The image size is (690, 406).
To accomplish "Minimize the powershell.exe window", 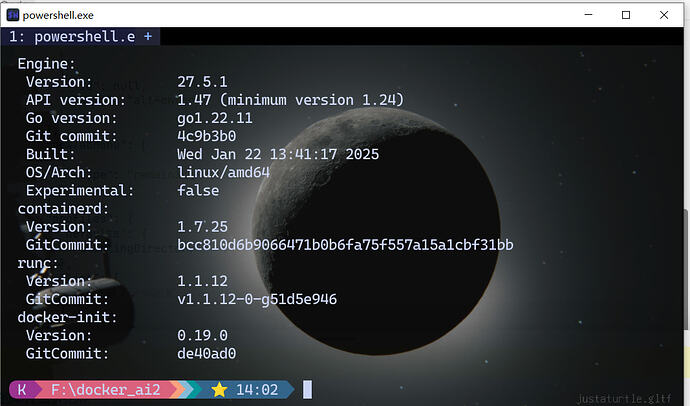I will click(588, 15).
